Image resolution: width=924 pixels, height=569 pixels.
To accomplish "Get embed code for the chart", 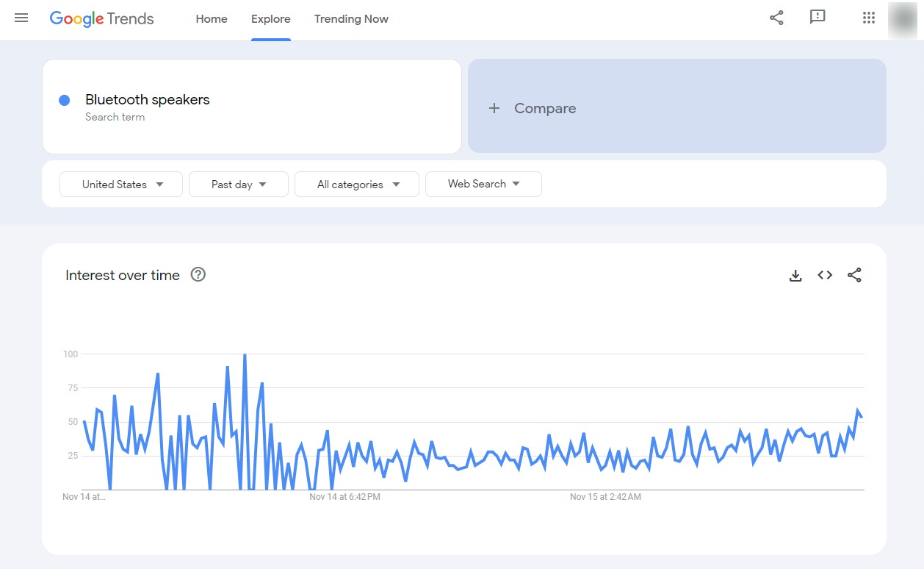I will tap(825, 275).
